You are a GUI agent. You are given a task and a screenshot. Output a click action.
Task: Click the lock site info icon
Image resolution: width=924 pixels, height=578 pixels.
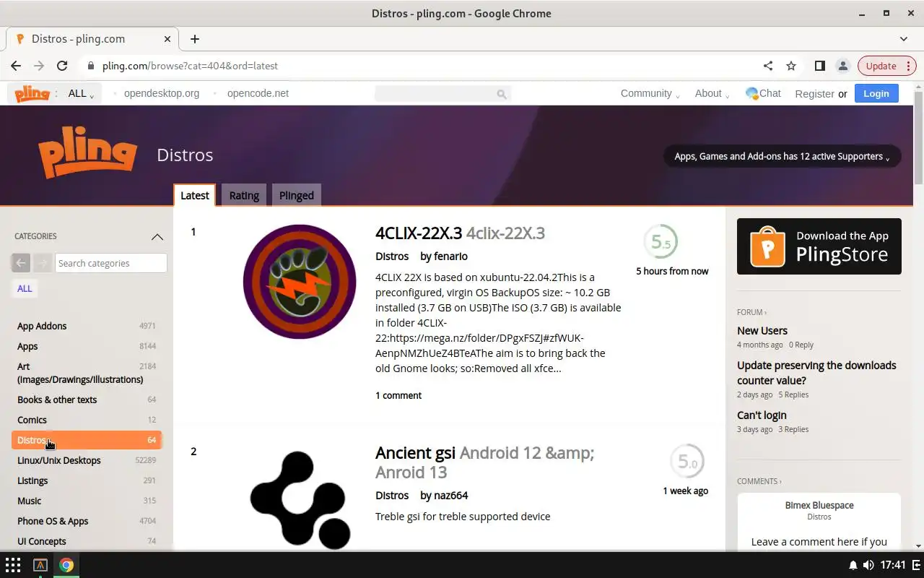pyautogui.click(x=90, y=66)
